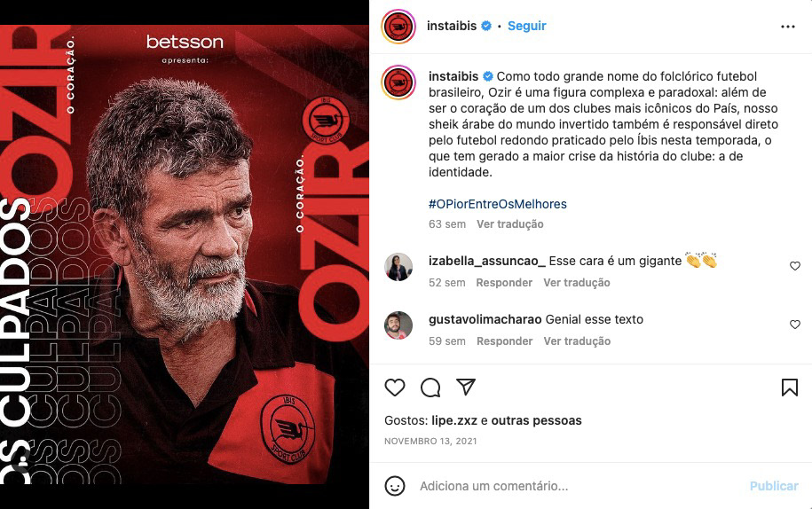Image resolution: width=812 pixels, height=509 pixels.
Task: Save the post with the bookmark icon
Action: tap(789, 387)
